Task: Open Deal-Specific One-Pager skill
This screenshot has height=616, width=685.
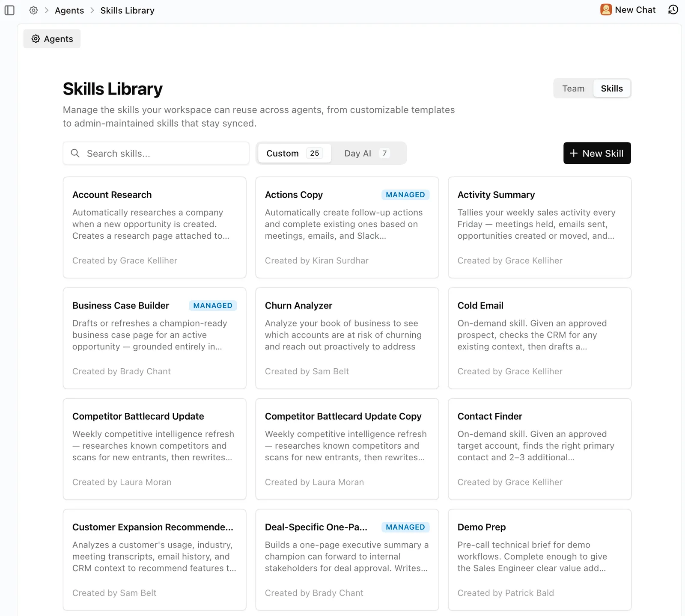Action: point(347,560)
